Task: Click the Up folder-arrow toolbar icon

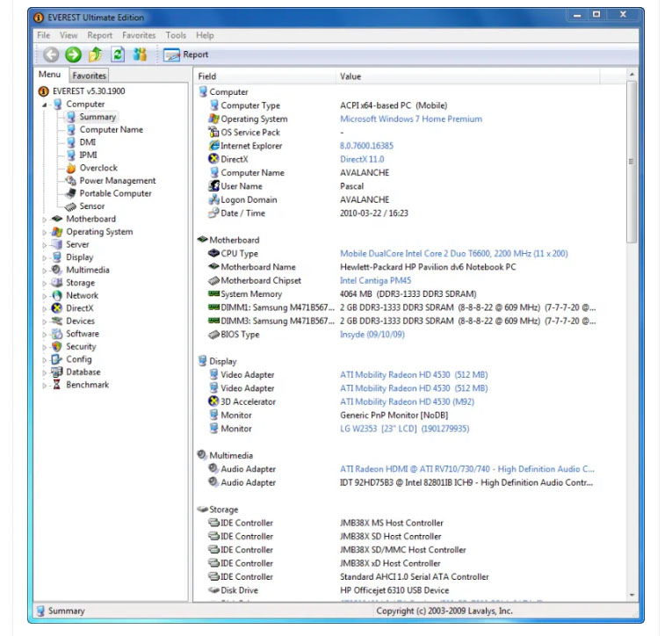Action: 95,54
